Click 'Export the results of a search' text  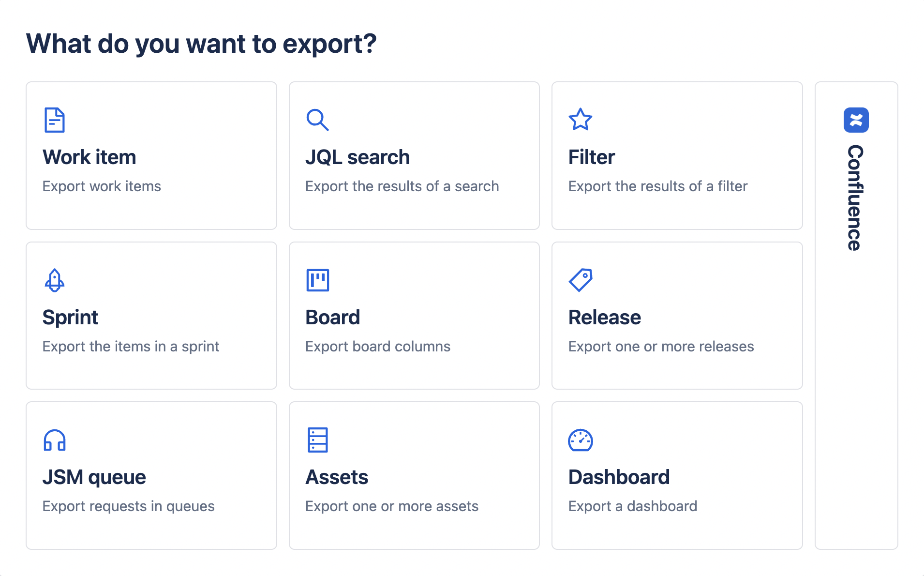(402, 186)
